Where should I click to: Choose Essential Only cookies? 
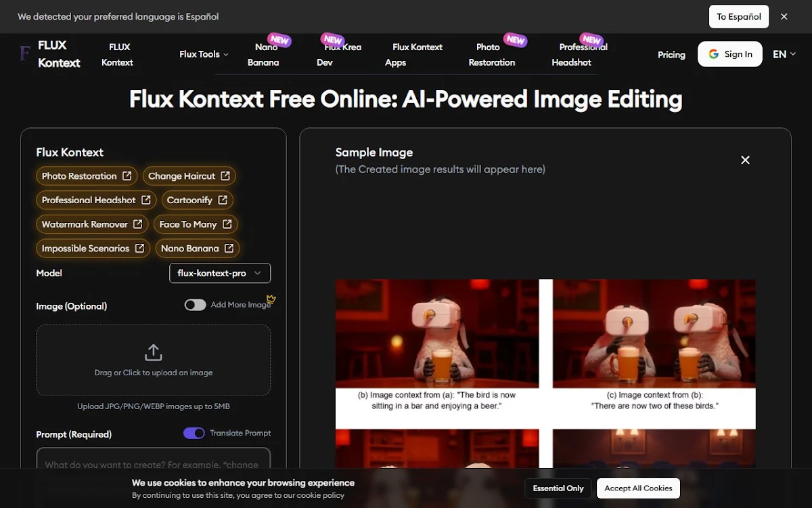point(558,488)
